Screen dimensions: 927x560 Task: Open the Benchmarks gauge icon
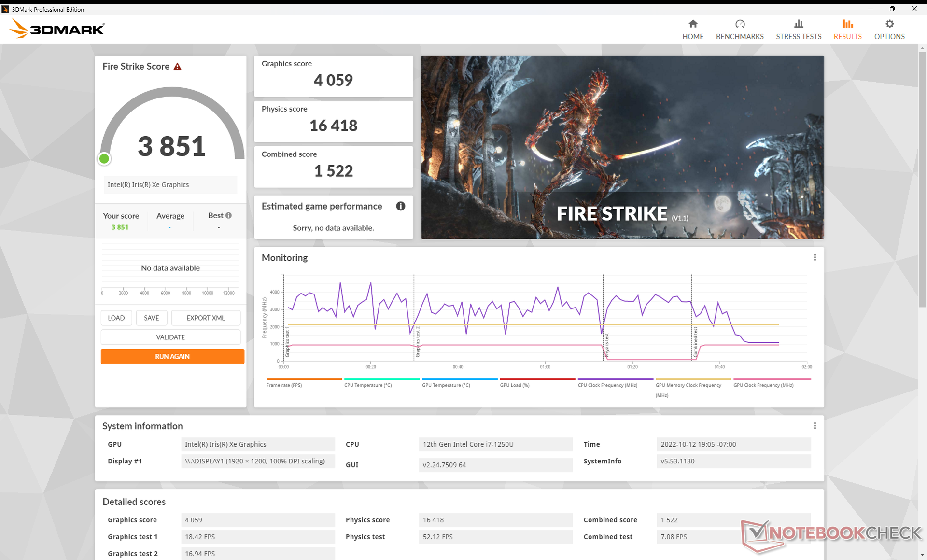tap(740, 24)
